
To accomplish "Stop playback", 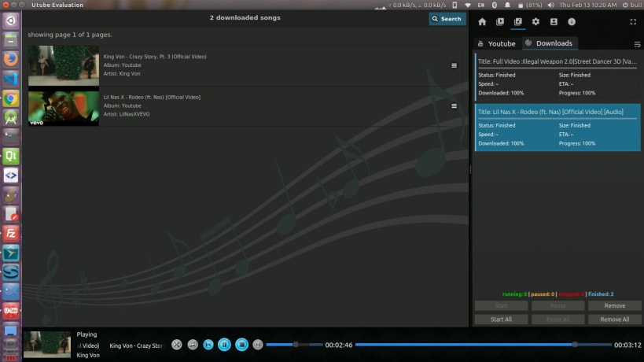I will point(241,345).
